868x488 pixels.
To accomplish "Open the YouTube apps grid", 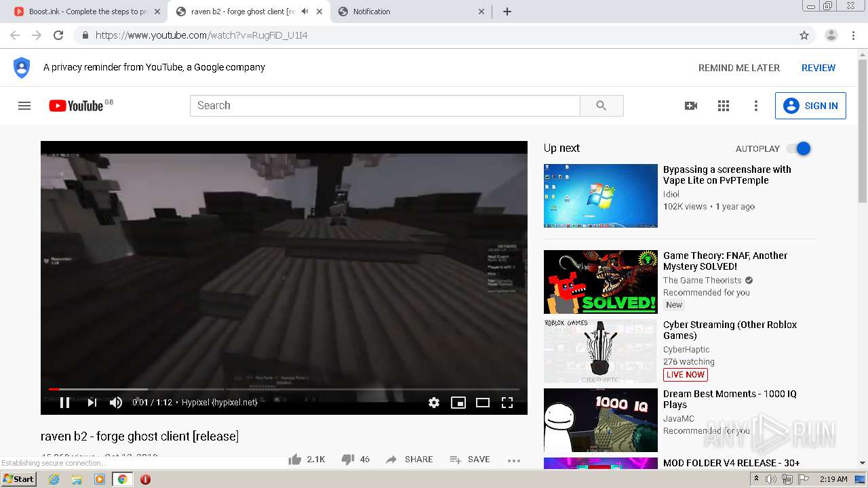I will click(724, 106).
